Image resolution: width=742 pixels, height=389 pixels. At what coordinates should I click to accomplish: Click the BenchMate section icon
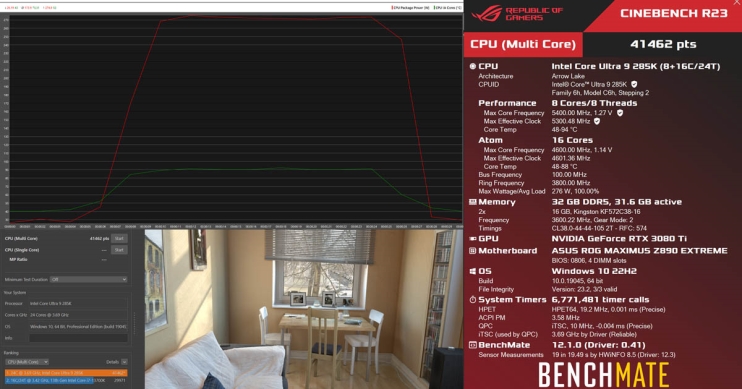tap(472, 345)
